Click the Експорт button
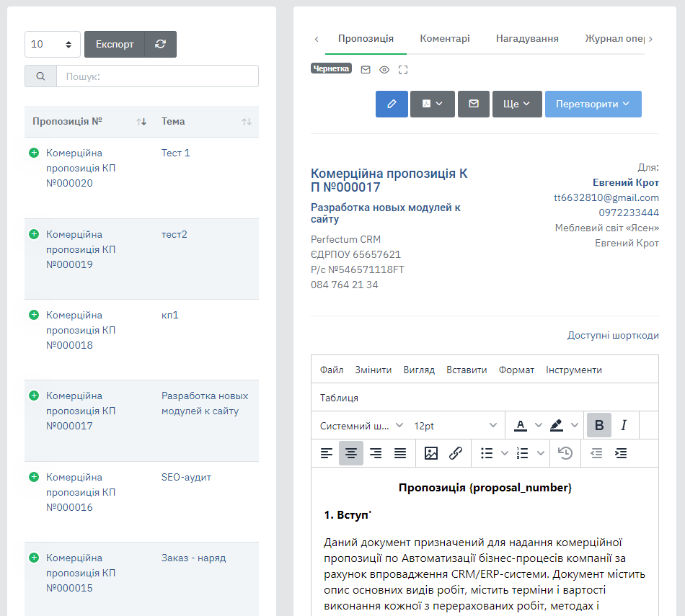 (115, 44)
